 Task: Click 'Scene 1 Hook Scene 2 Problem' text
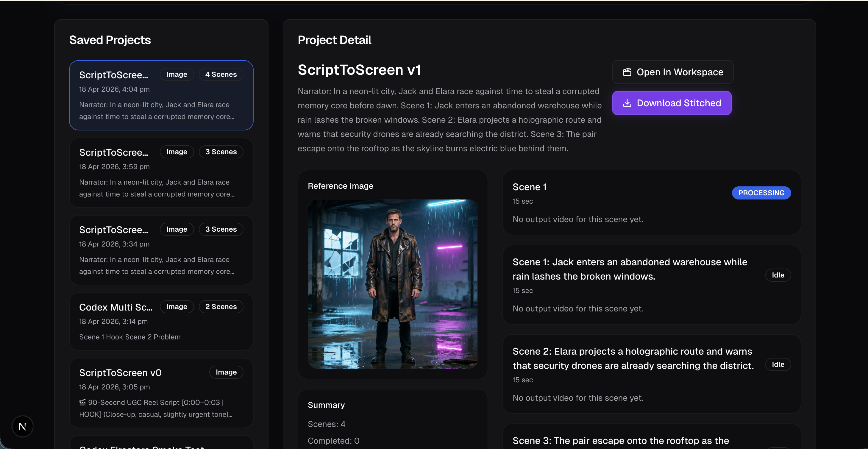tap(130, 337)
